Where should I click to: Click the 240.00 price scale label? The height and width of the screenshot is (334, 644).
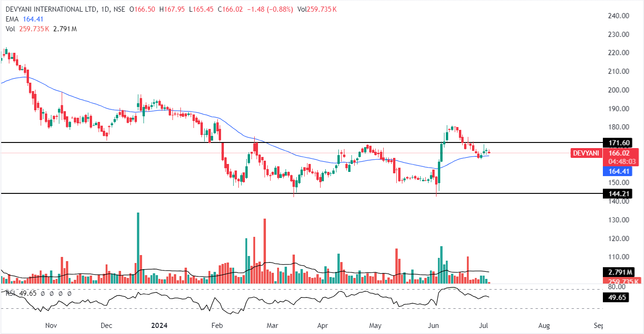point(618,16)
